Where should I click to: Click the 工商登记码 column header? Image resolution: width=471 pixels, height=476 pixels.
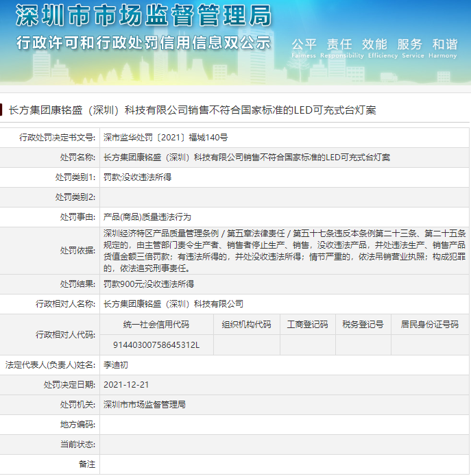click(x=308, y=325)
